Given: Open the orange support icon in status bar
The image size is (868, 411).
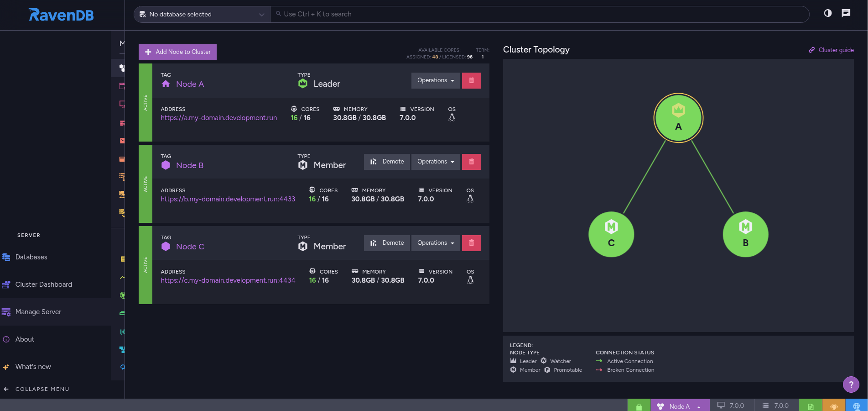Looking at the screenshot, I should [x=834, y=406].
